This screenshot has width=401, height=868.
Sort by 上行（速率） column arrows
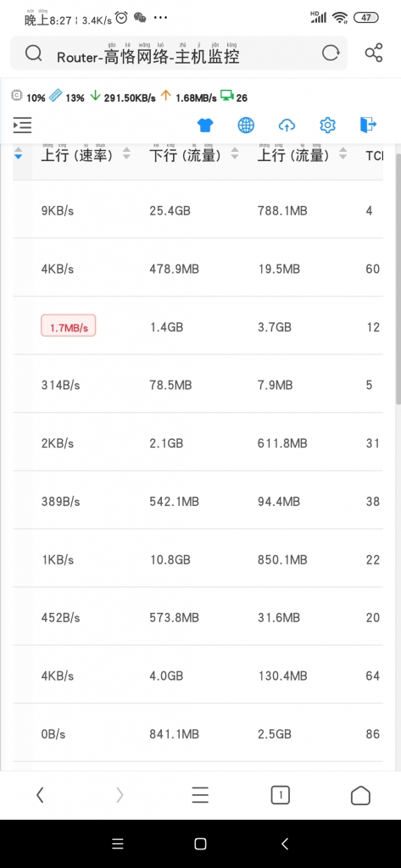(x=126, y=154)
